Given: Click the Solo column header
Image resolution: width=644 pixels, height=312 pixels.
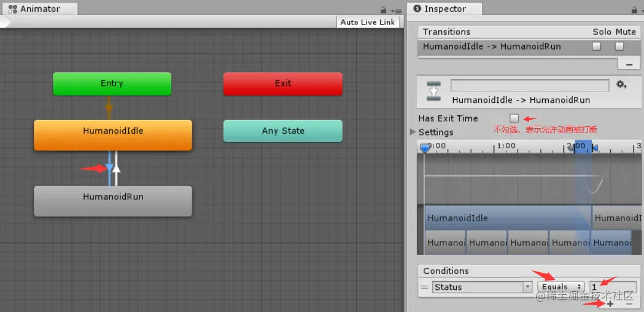Looking at the screenshot, I should tap(602, 32).
